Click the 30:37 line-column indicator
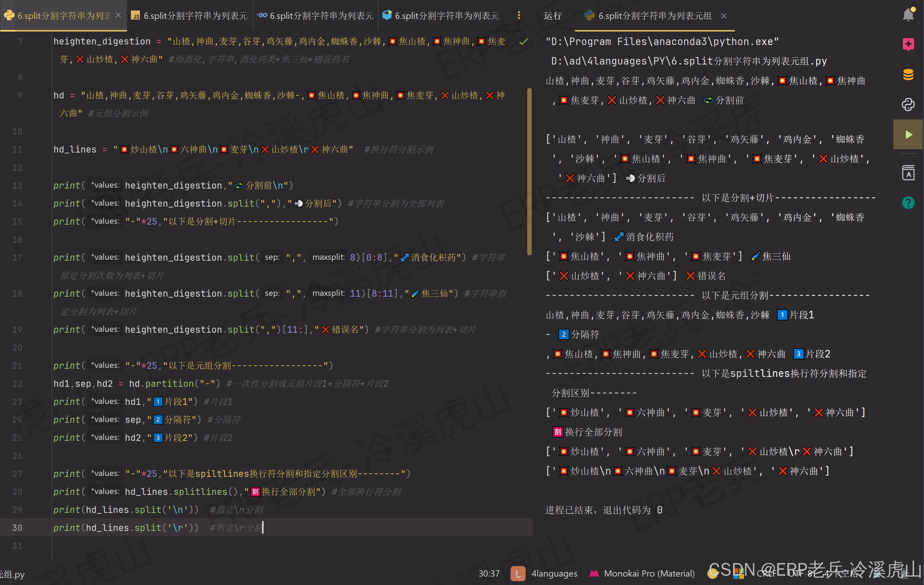Image resolution: width=924 pixels, height=585 pixels. pyautogui.click(x=489, y=574)
